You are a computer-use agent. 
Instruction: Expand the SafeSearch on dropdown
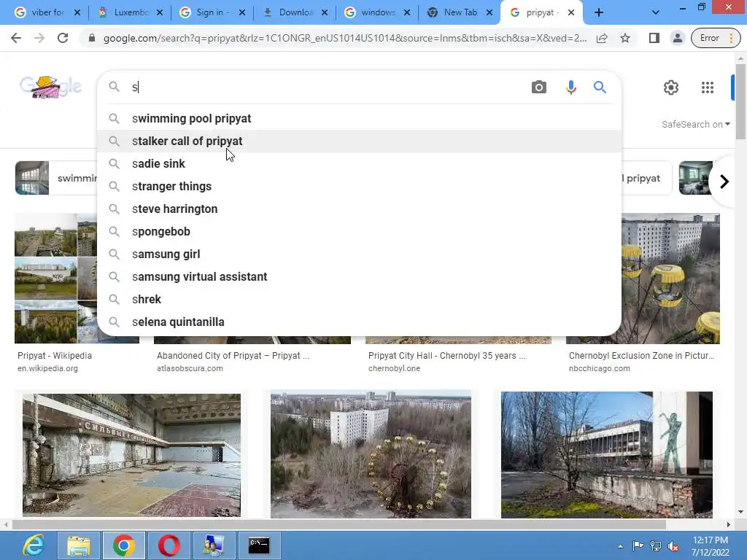coord(695,124)
